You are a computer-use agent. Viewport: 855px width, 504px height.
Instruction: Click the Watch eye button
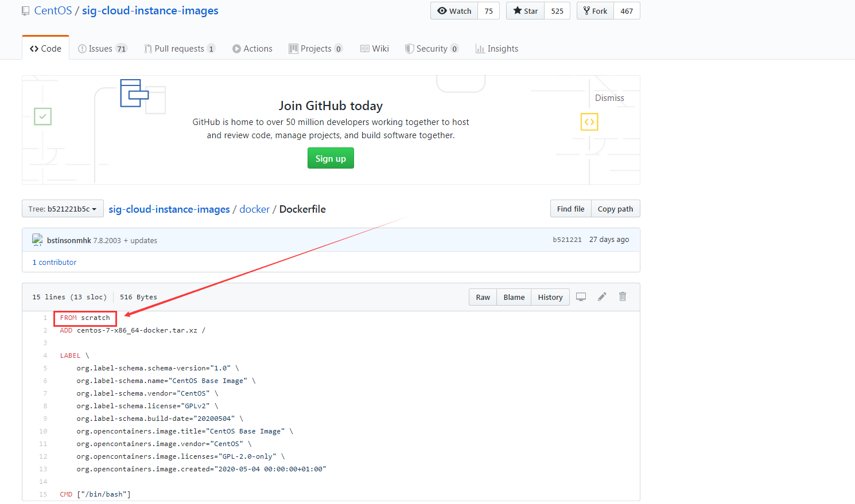tap(454, 11)
